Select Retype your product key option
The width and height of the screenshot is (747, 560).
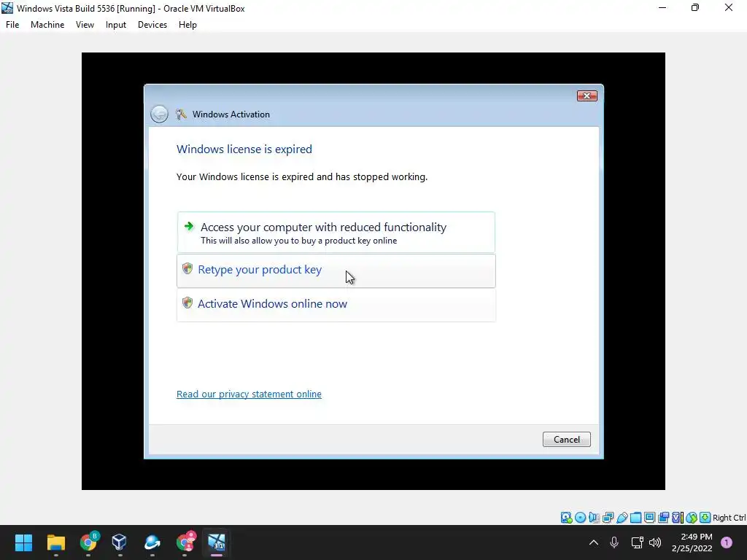pos(336,271)
